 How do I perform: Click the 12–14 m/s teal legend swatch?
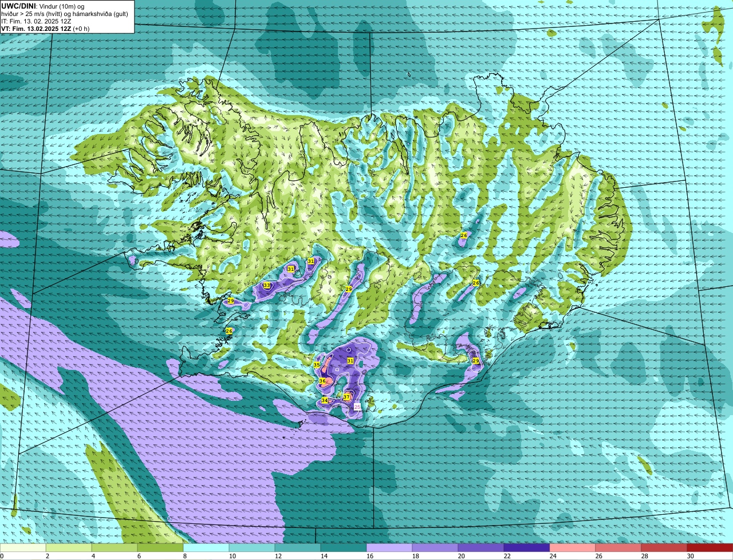click(298, 548)
